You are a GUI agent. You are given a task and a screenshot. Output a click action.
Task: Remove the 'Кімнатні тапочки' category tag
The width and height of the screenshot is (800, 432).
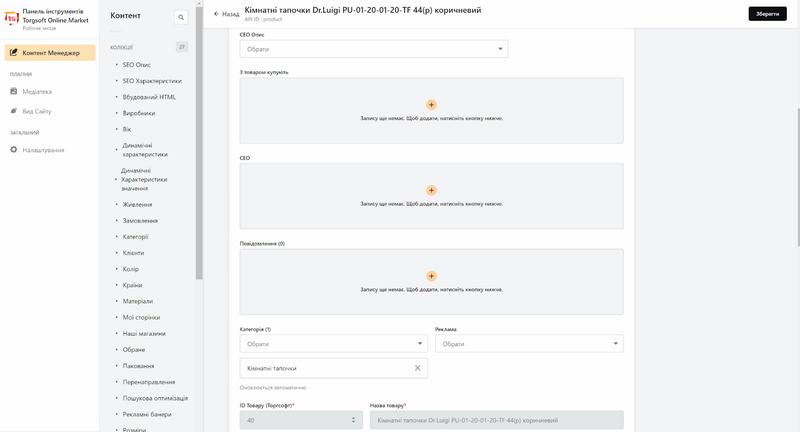417,368
